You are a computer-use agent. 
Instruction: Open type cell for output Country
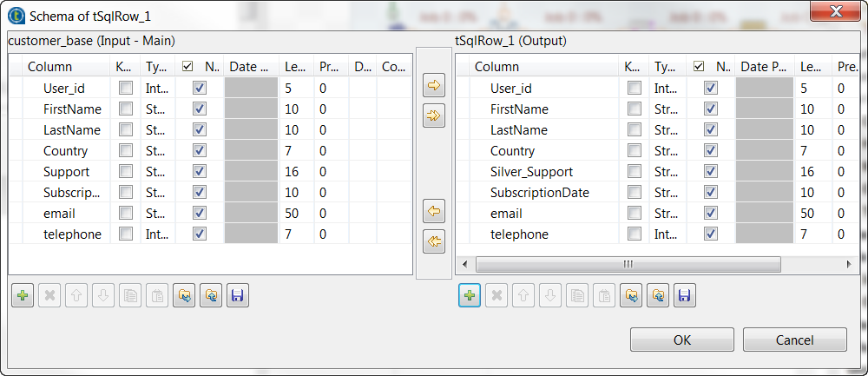tap(668, 150)
